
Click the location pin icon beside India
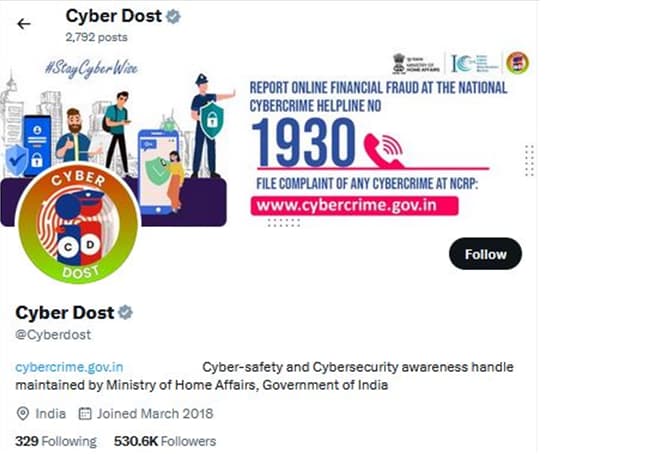pyautogui.click(x=23, y=413)
